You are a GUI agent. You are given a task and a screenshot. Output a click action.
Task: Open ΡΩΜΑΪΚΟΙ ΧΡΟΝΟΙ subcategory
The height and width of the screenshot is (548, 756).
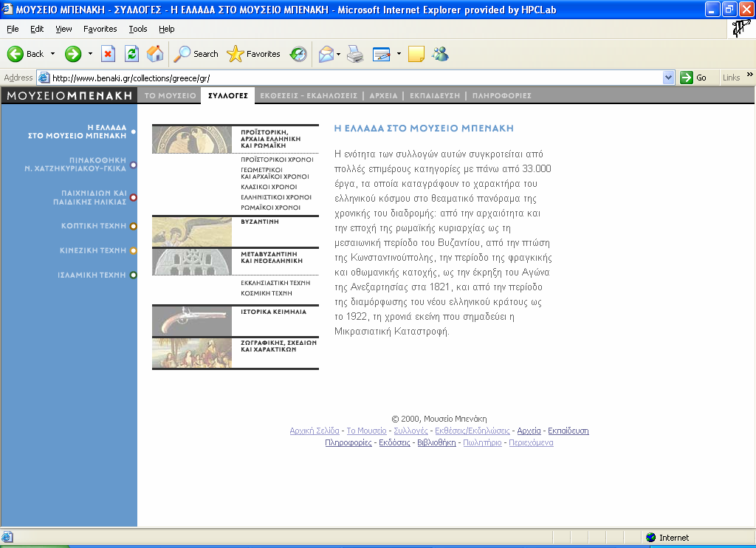[x=270, y=208]
